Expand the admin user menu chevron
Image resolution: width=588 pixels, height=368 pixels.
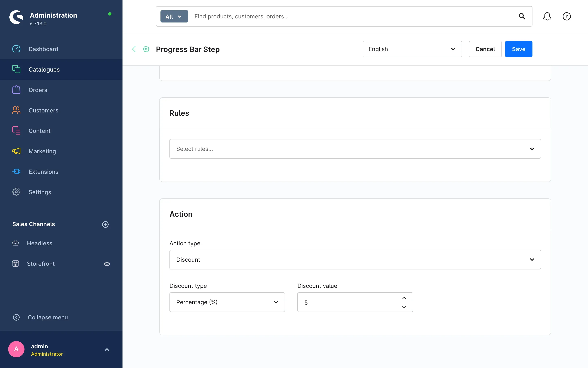(107, 350)
